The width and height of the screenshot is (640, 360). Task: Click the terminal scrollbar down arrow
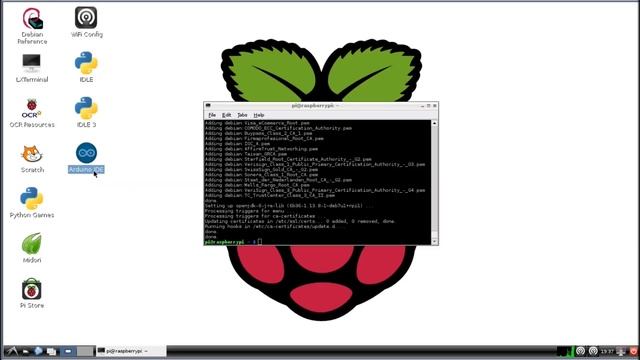(x=434, y=241)
